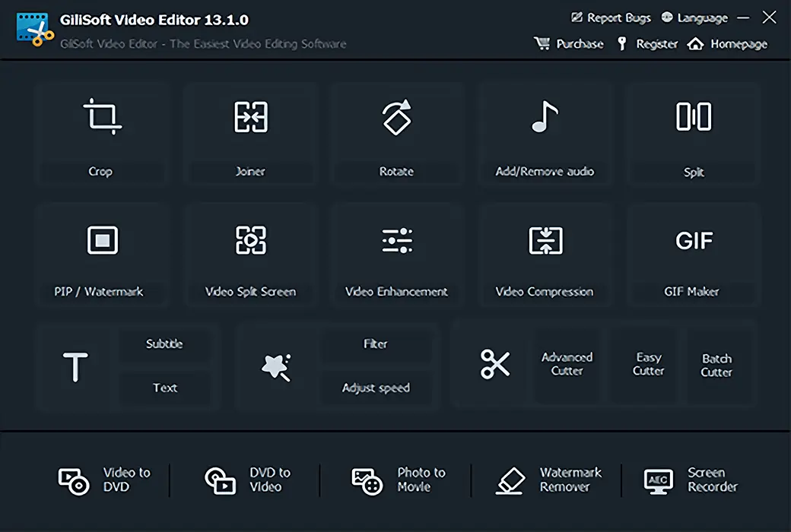791x532 pixels.
Task: Open Video Enhancement sliders icon
Action: (x=397, y=240)
